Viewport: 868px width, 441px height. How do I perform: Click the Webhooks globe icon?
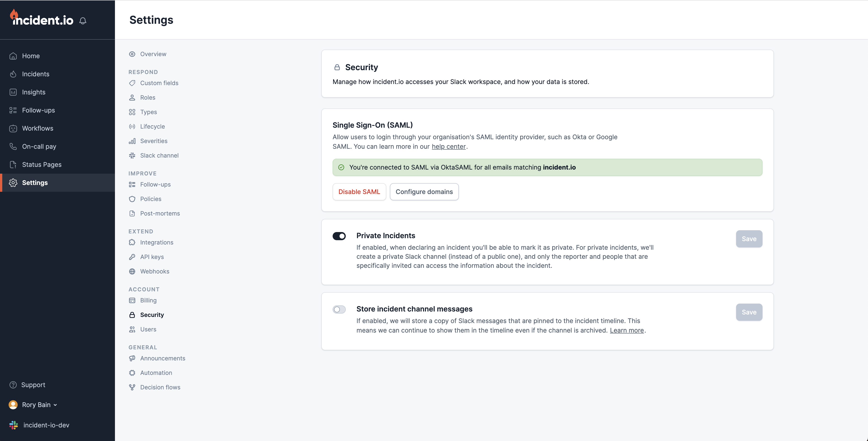point(132,271)
